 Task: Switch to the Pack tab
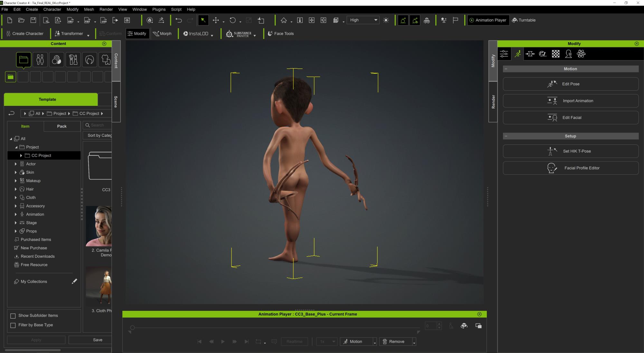pos(62,126)
